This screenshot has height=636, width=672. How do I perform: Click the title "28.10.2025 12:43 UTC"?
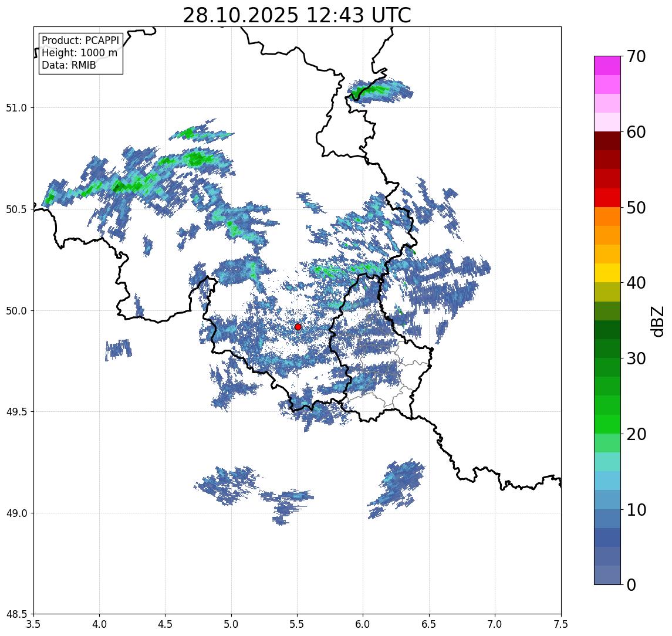tap(297, 15)
